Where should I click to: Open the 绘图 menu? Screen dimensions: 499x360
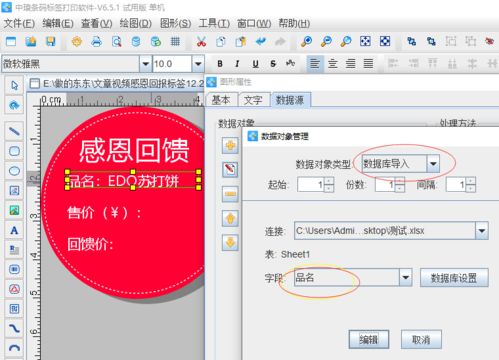(x=136, y=23)
